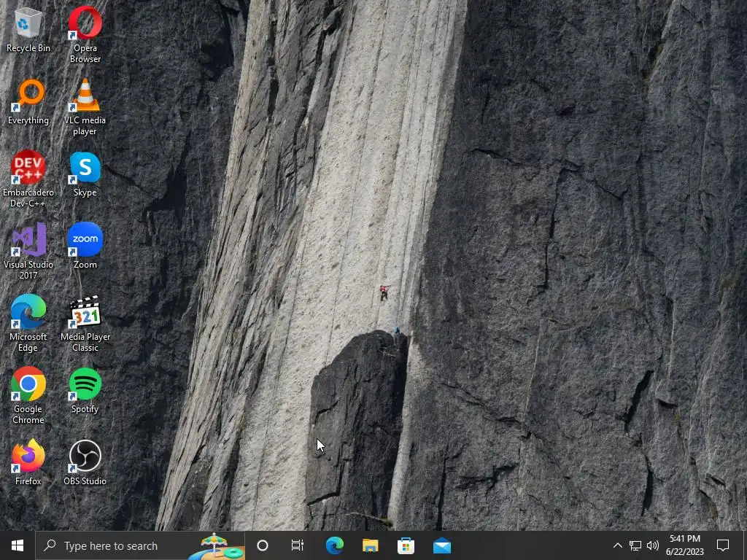
Task: Open the Action Center notifications icon
Action: pos(723,545)
